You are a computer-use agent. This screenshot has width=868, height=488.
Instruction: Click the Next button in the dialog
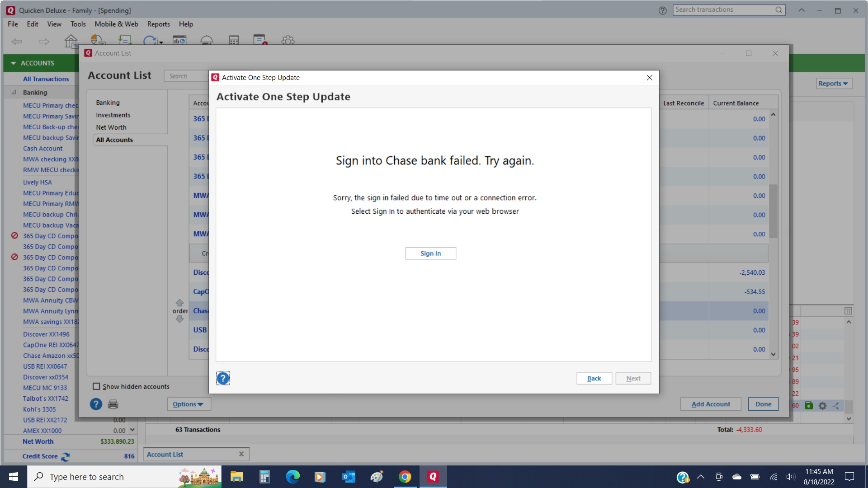pyautogui.click(x=633, y=379)
